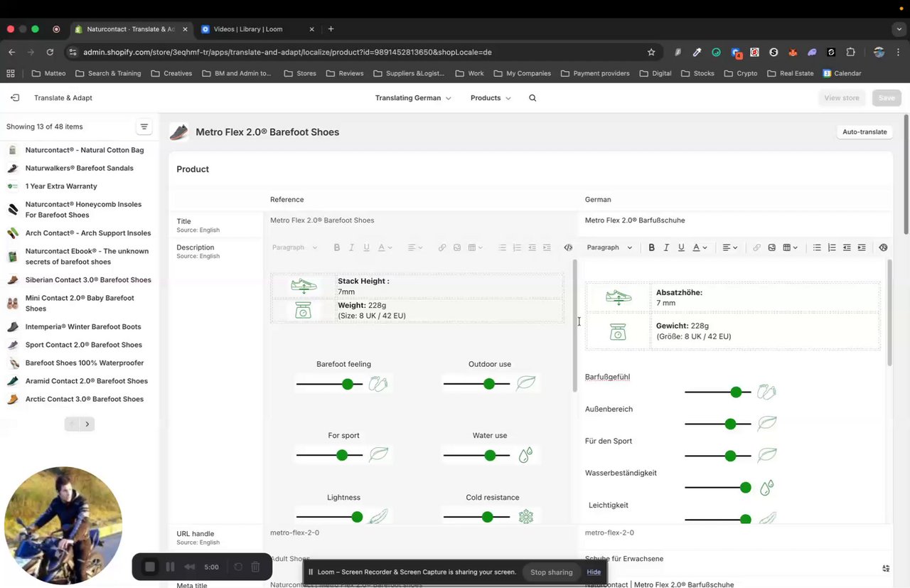Viewport: 910px width, 588px height.
Task: Insert a link in the German description toolbar
Action: pos(756,247)
